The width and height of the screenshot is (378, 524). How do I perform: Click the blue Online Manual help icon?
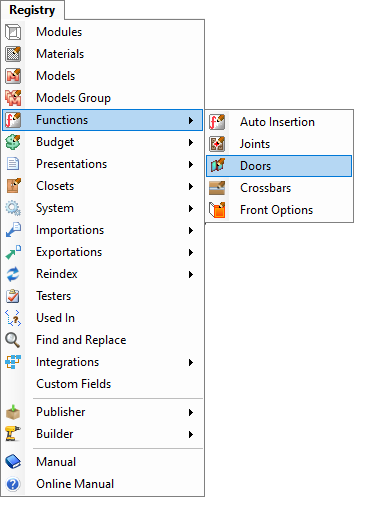pyautogui.click(x=13, y=484)
